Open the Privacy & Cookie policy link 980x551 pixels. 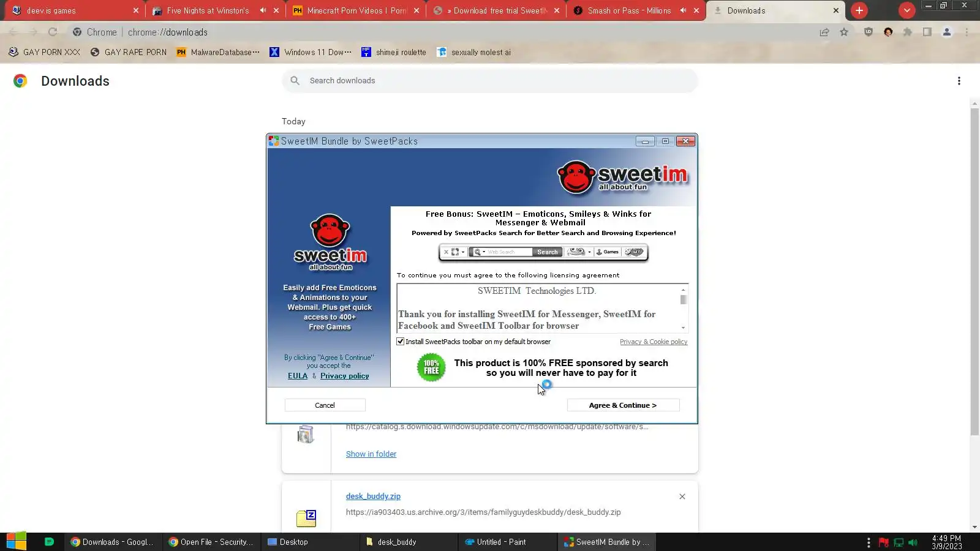coord(654,342)
